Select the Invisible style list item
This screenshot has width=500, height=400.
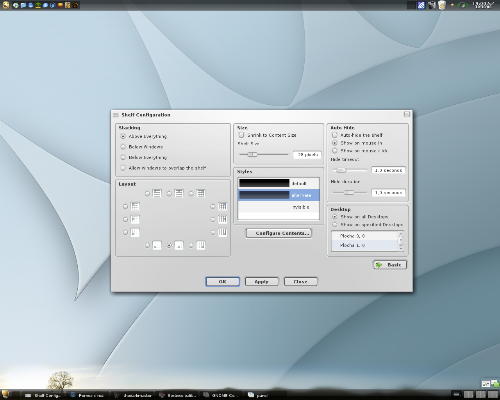click(279, 207)
